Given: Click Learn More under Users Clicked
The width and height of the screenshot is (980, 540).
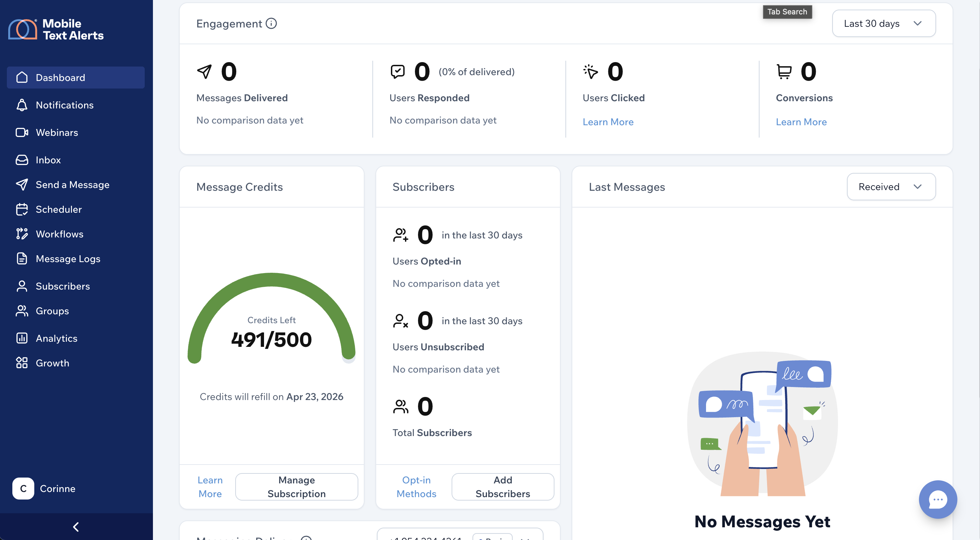Looking at the screenshot, I should click(608, 122).
